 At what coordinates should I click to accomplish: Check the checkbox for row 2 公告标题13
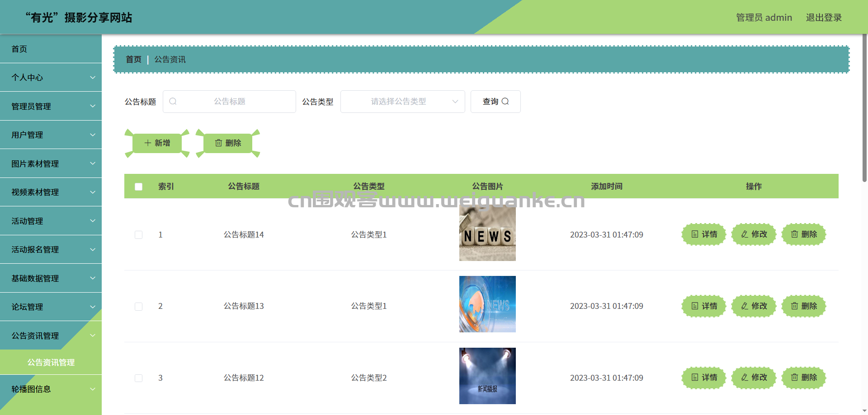(139, 307)
